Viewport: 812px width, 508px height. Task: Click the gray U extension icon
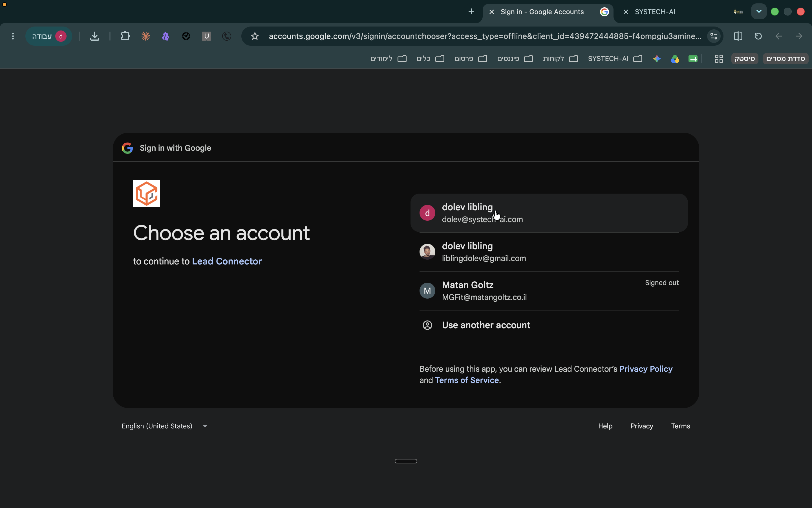(x=206, y=36)
